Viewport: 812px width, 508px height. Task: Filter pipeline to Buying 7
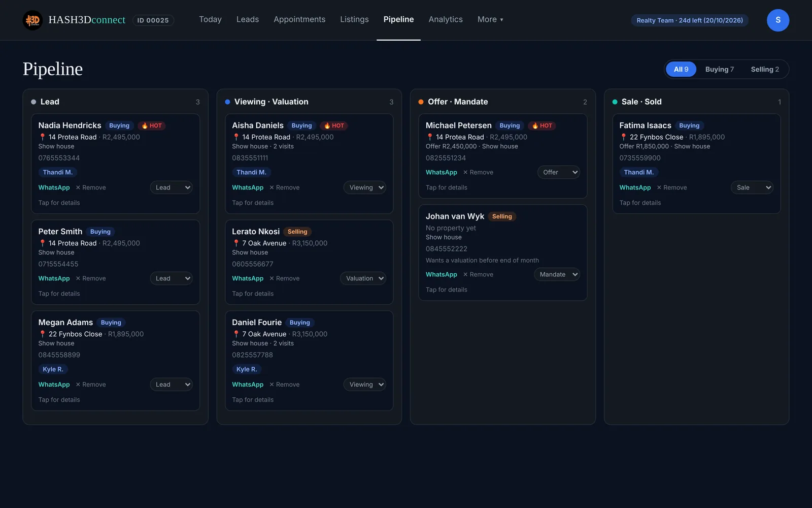[720, 69]
